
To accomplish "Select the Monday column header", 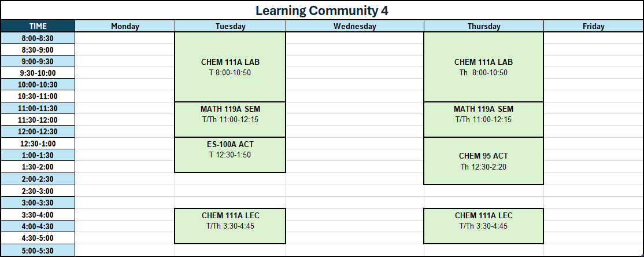I will (125, 26).
